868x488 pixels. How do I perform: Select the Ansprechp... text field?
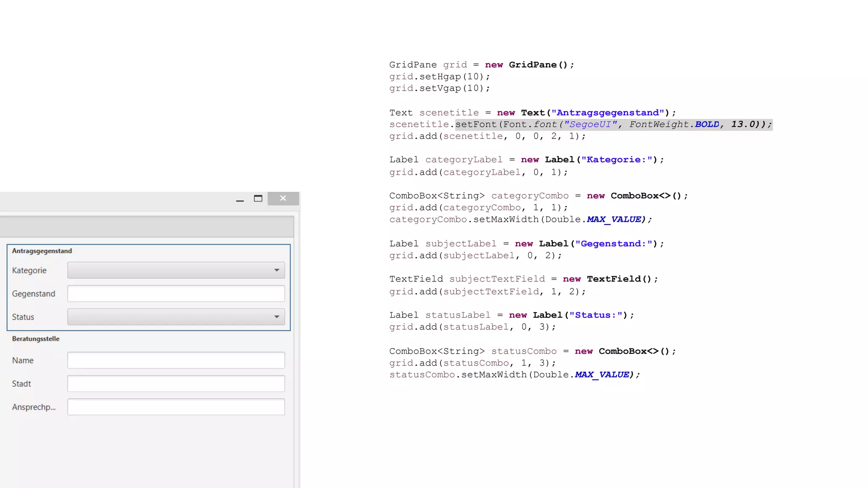[x=176, y=407]
